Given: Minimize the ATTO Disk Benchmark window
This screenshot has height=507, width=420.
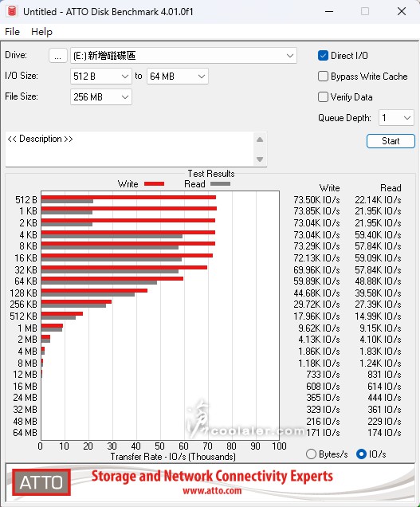Looking at the screenshot, I should [x=329, y=12].
